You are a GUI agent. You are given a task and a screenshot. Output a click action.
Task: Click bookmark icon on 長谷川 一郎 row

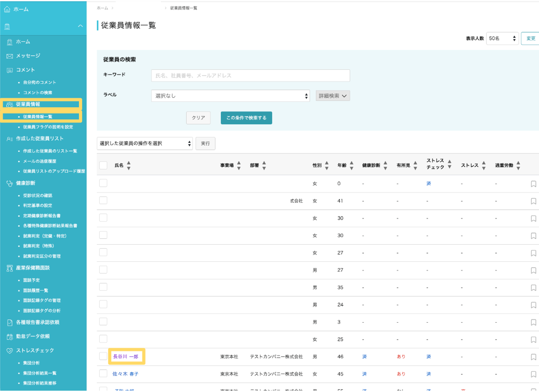[x=533, y=357]
